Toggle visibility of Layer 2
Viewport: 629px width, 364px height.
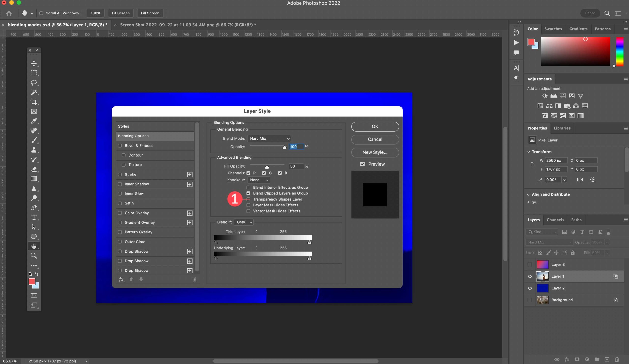(x=530, y=288)
